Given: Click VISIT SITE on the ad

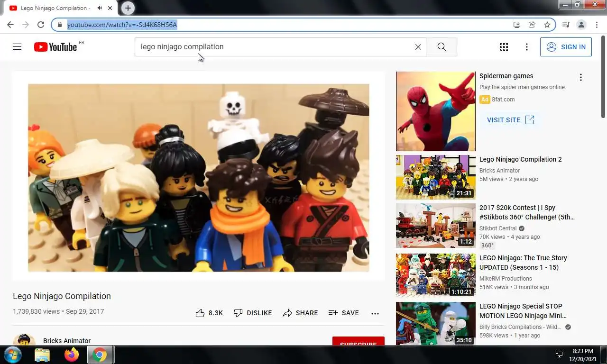Looking at the screenshot, I should (x=510, y=120).
